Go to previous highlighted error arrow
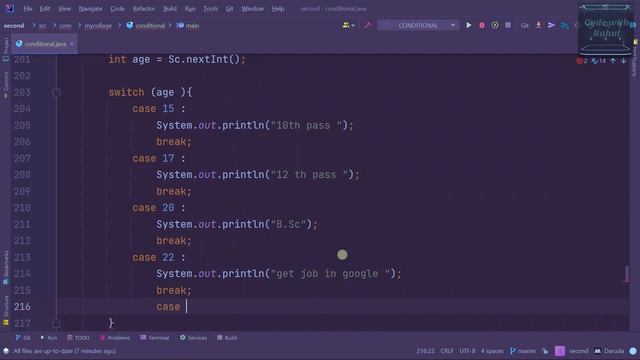The height and width of the screenshot is (360, 640). click(613, 61)
